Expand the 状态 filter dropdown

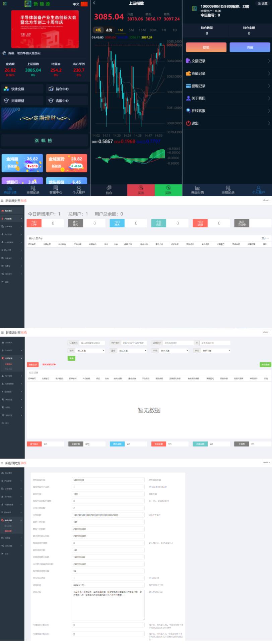pos(216,351)
